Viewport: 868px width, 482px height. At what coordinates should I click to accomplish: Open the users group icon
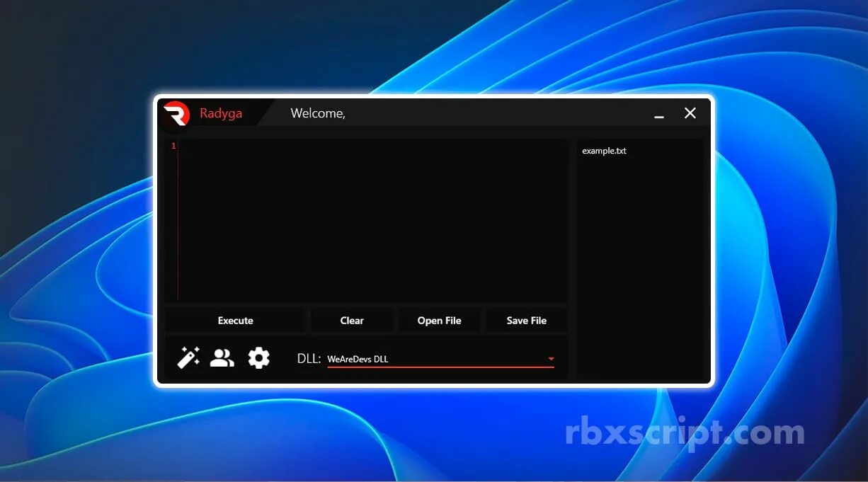point(222,358)
